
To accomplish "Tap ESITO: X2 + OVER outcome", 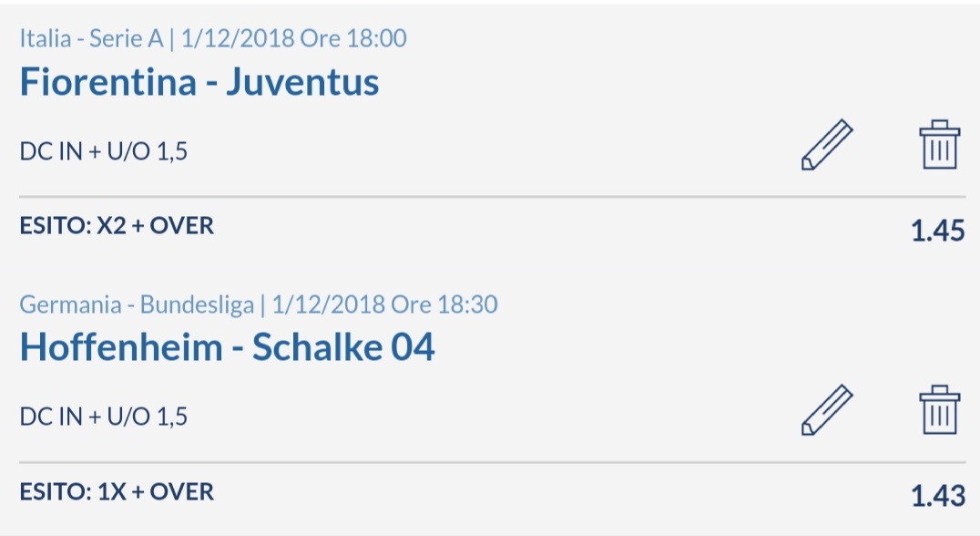I will (x=117, y=226).
